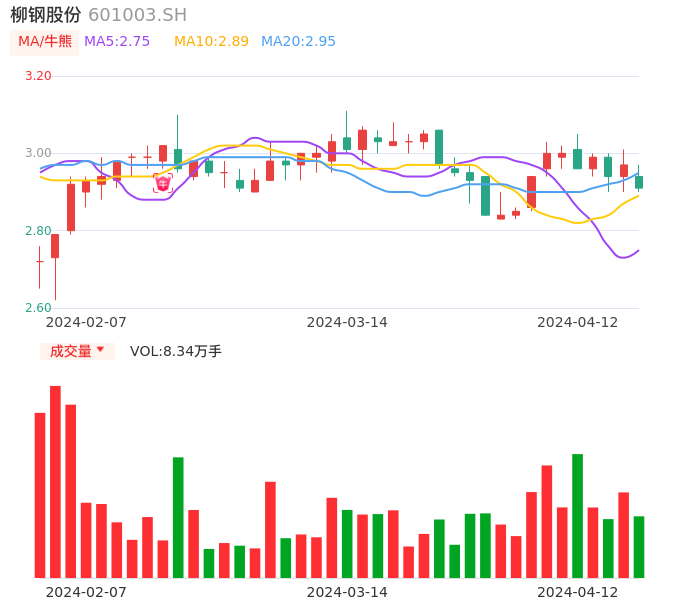The height and width of the screenshot is (606, 686).
Task: Open the 成交量 indicator selector
Action: coord(70,351)
